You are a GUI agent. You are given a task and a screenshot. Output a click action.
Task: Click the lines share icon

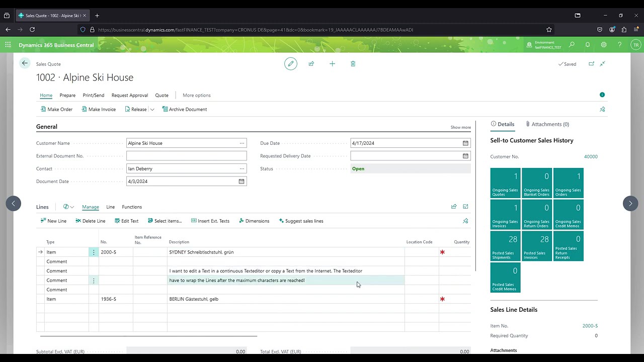[454, 207]
